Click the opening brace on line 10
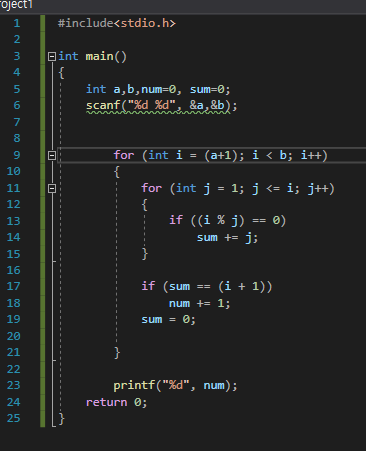Screen dimensions: 366x451 (x=117, y=172)
